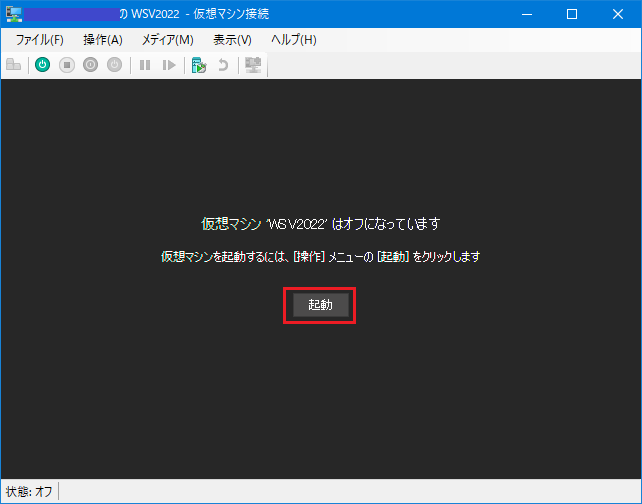Start the VM with green power icon
642x504 pixels.
pos(43,65)
